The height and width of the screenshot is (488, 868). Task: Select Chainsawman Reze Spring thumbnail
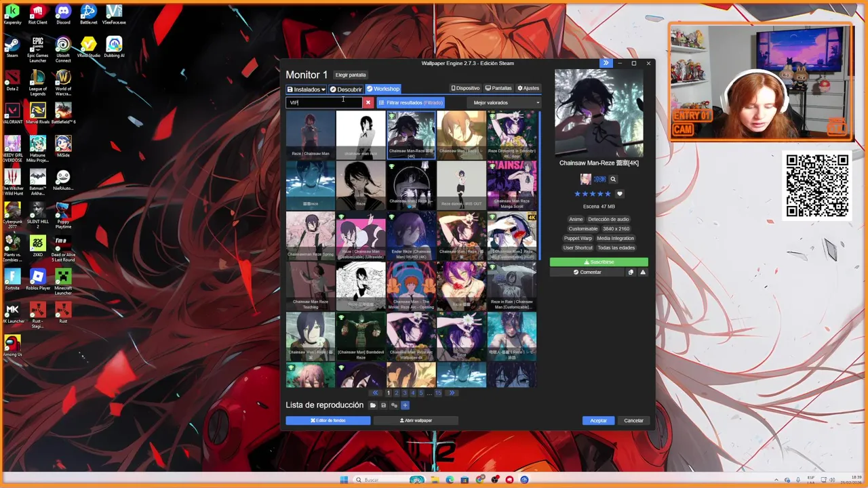pyautogui.click(x=311, y=235)
